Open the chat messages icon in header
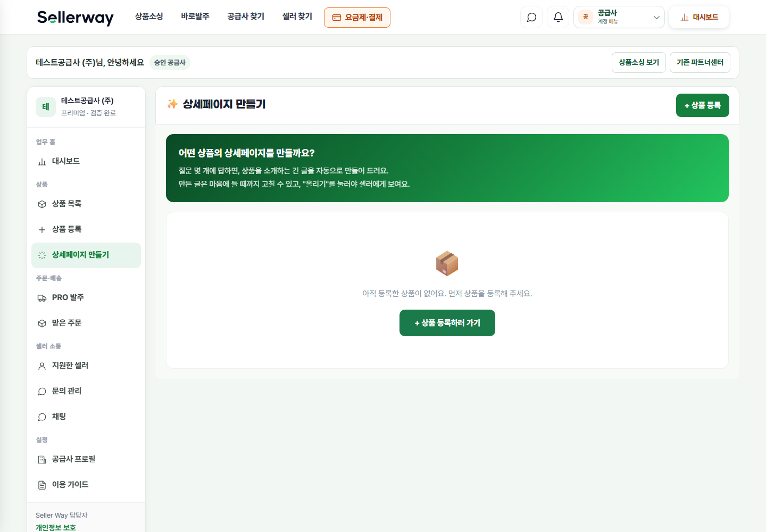The image size is (766, 532). pyautogui.click(x=531, y=17)
